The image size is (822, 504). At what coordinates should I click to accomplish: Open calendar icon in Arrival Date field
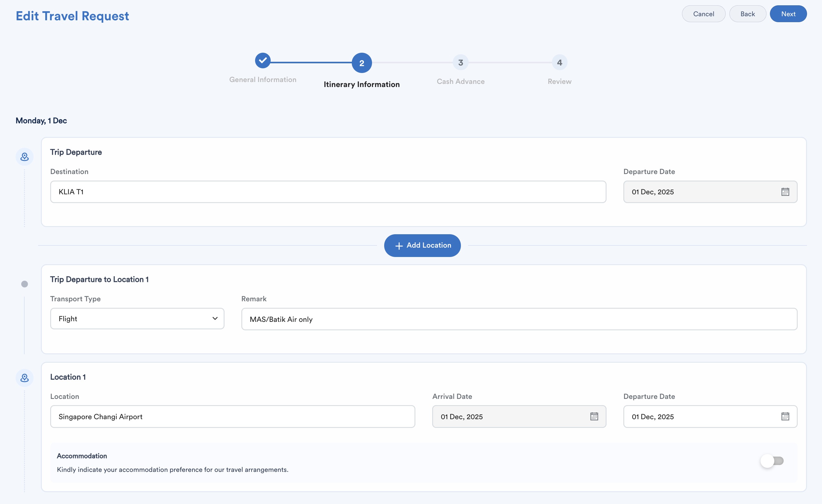[x=594, y=416]
